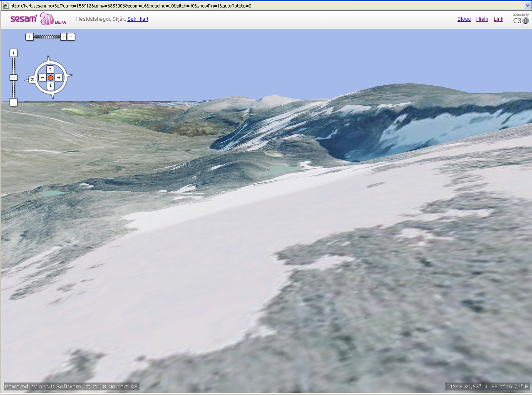Click the zoom out minus button below the vertical slider
Screen dimensions: 532x395
13,102
